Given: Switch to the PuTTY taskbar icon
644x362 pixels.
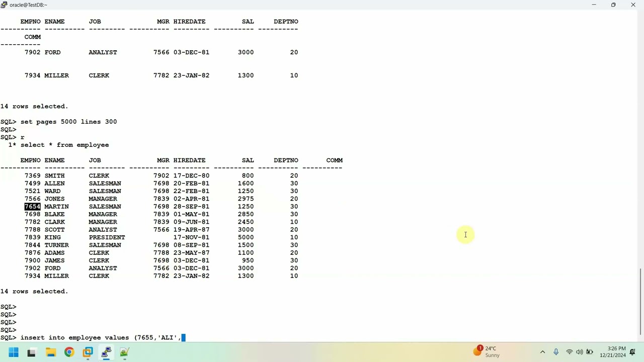Looking at the screenshot, I should pyautogui.click(x=106, y=352).
